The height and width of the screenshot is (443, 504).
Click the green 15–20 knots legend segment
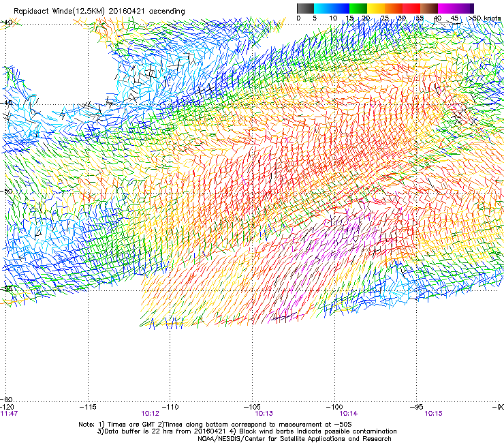(358, 8)
